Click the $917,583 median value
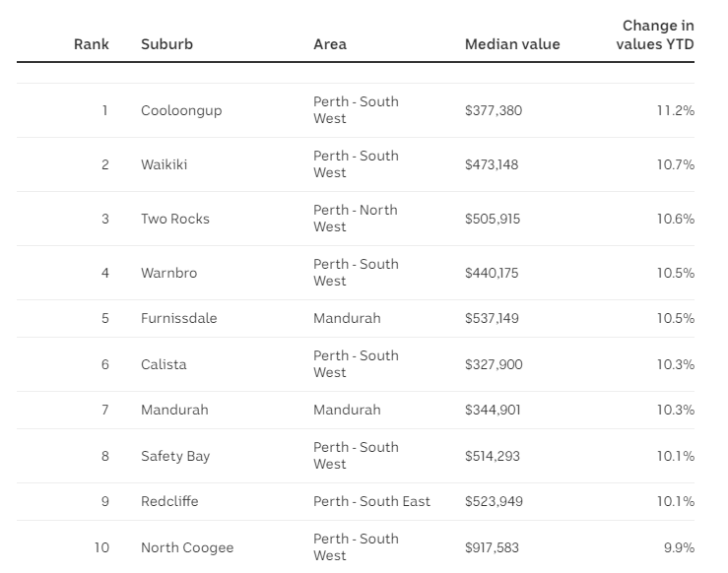The height and width of the screenshot is (573, 728). coord(492,547)
